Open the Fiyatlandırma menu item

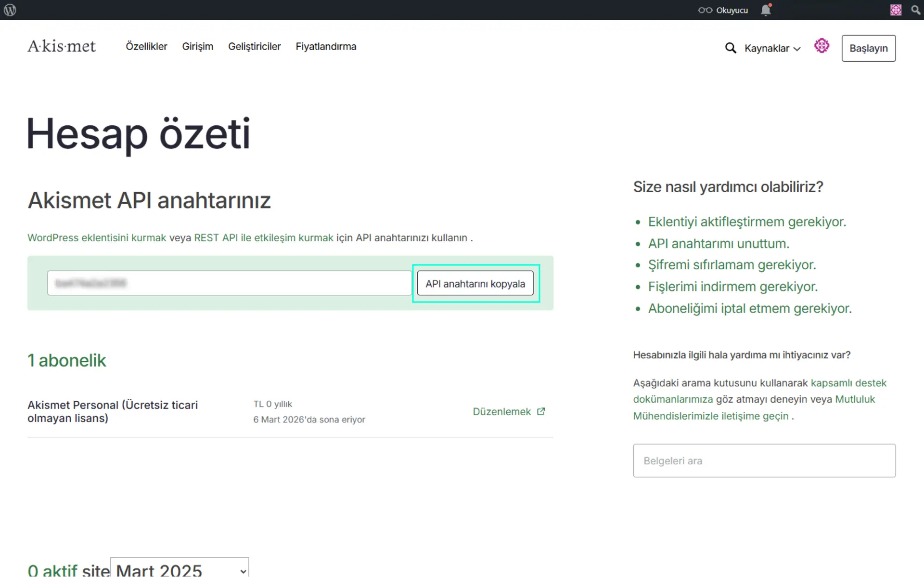tap(326, 46)
